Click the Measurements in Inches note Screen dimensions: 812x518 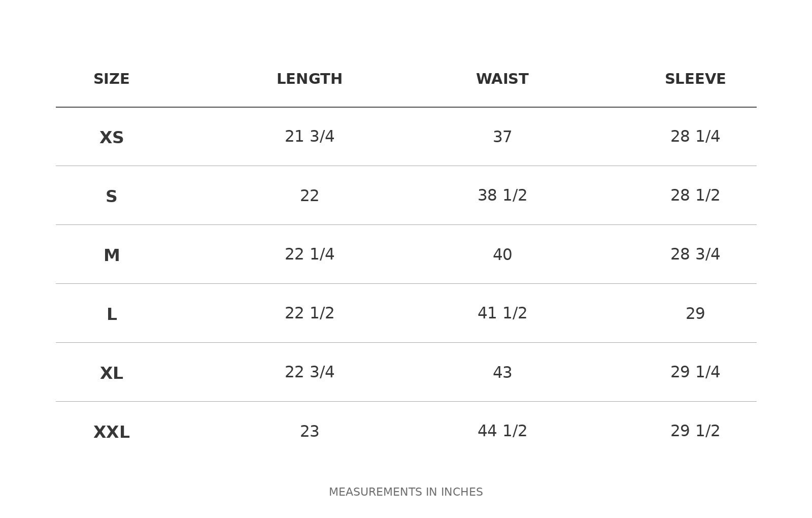[x=406, y=492]
